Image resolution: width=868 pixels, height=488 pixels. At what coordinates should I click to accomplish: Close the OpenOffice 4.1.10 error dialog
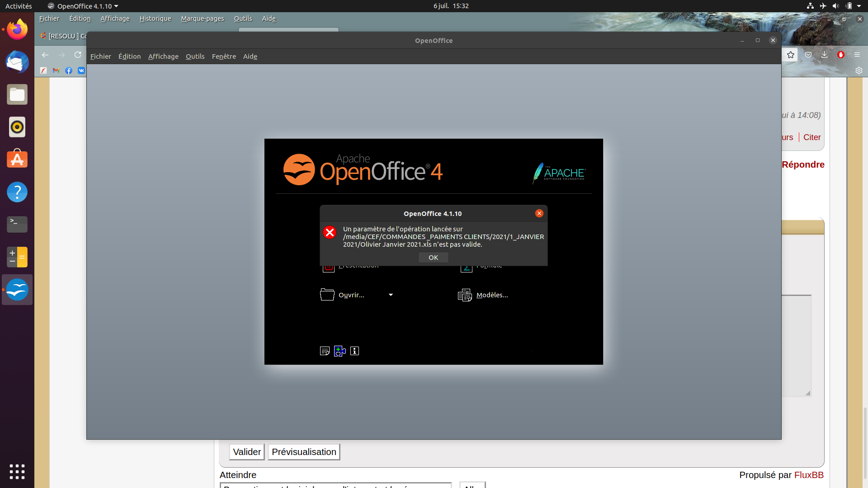click(x=539, y=213)
